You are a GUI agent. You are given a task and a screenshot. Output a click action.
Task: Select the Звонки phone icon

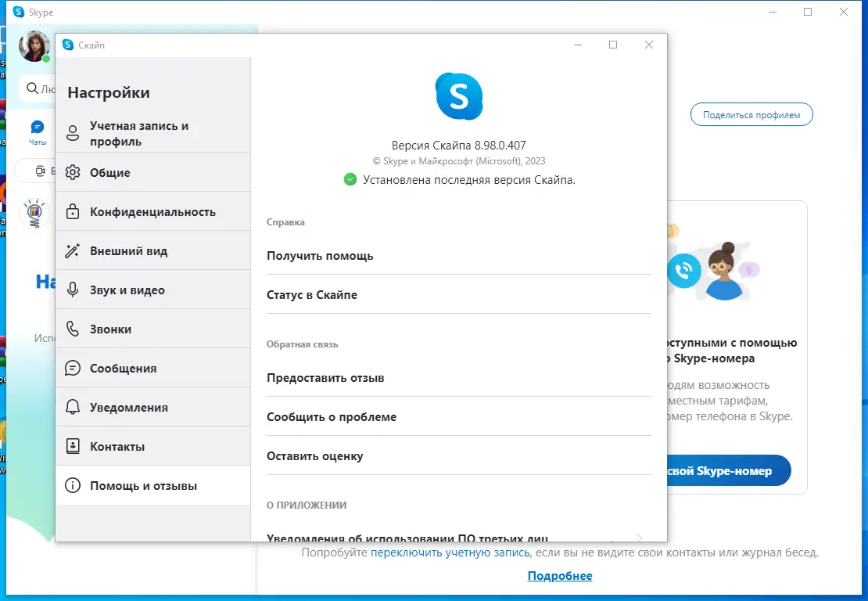click(x=73, y=329)
